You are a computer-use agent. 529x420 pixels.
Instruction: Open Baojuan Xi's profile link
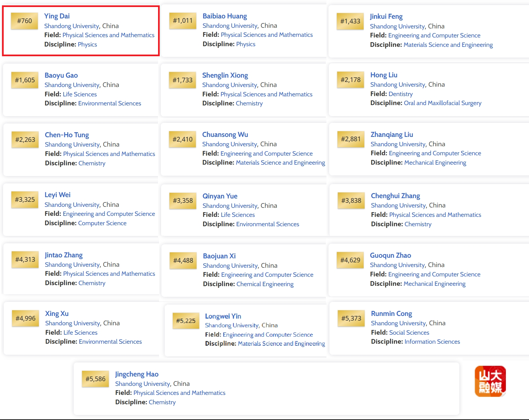219,256
